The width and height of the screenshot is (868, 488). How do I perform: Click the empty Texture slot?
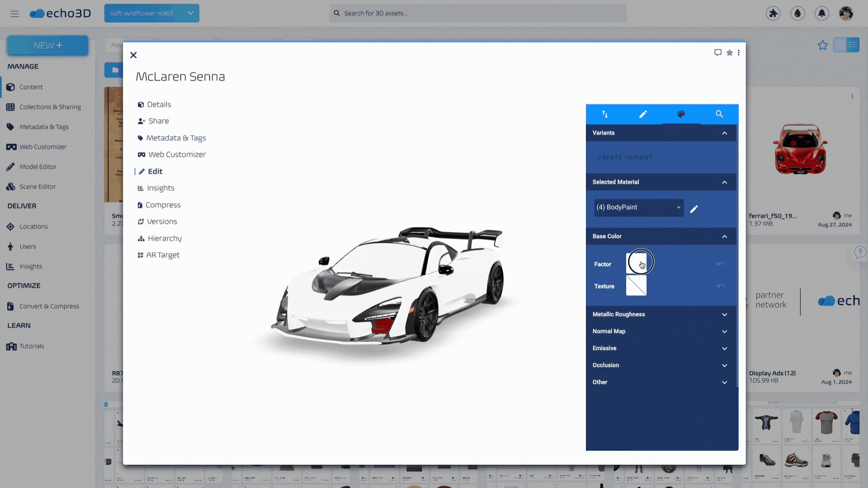coord(636,286)
